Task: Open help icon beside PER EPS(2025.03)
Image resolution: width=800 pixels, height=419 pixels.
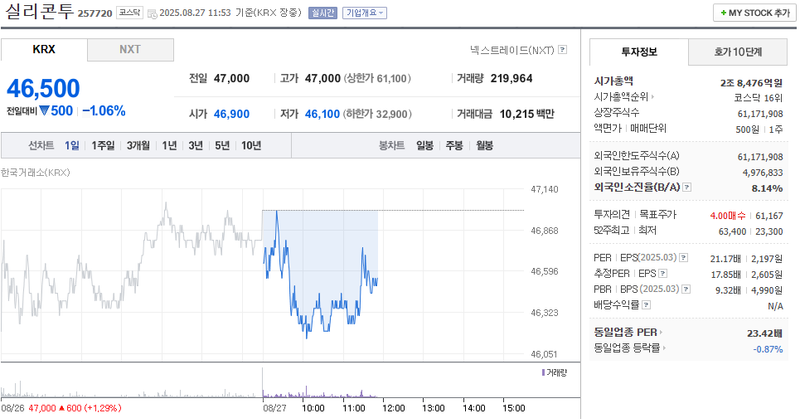Action: tap(684, 258)
